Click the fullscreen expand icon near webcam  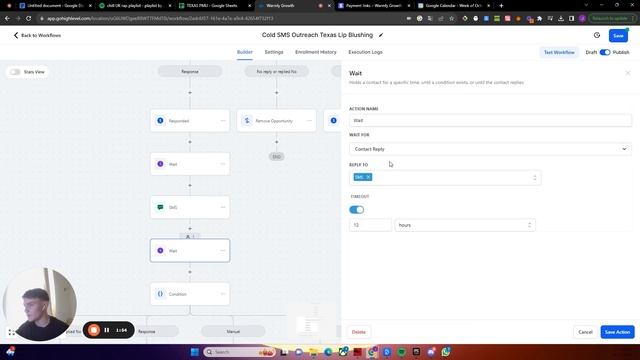click(x=11, y=333)
